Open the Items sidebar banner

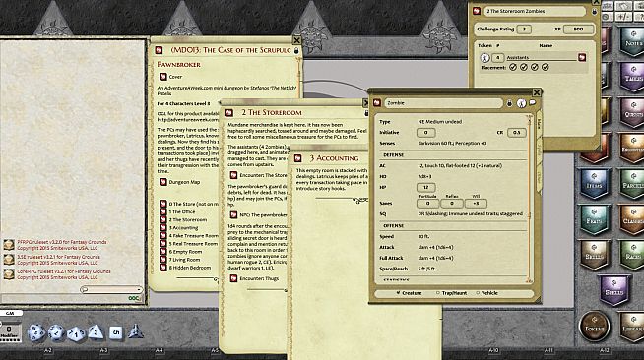pyautogui.click(x=594, y=185)
